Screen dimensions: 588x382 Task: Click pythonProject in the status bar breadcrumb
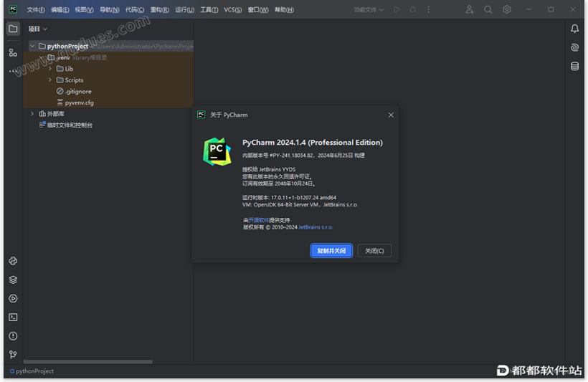[x=32, y=371]
